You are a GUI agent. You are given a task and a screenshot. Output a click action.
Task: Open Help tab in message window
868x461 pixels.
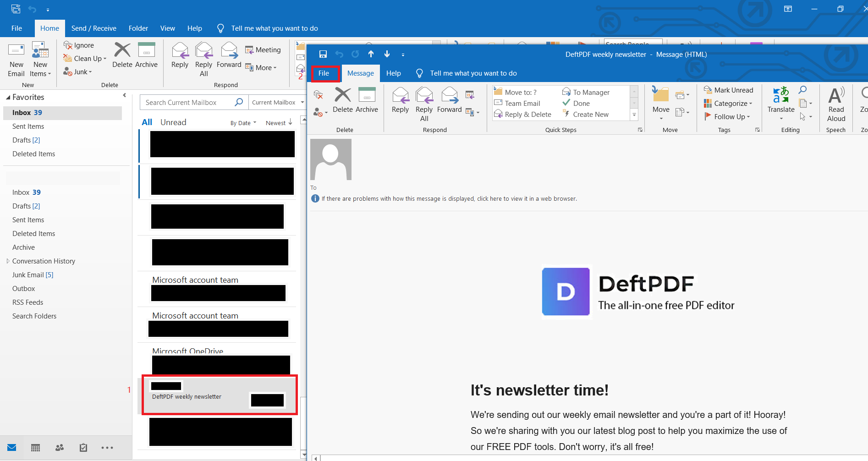[x=394, y=73]
